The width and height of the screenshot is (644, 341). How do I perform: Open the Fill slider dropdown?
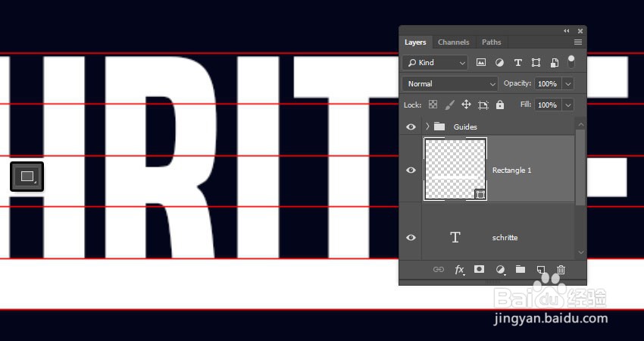(568, 105)
